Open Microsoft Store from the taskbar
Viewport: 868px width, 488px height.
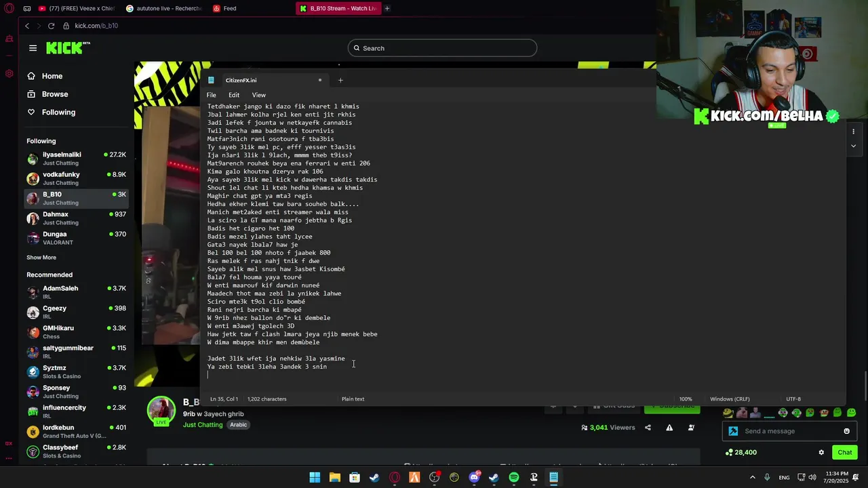[x=355, y=477]
